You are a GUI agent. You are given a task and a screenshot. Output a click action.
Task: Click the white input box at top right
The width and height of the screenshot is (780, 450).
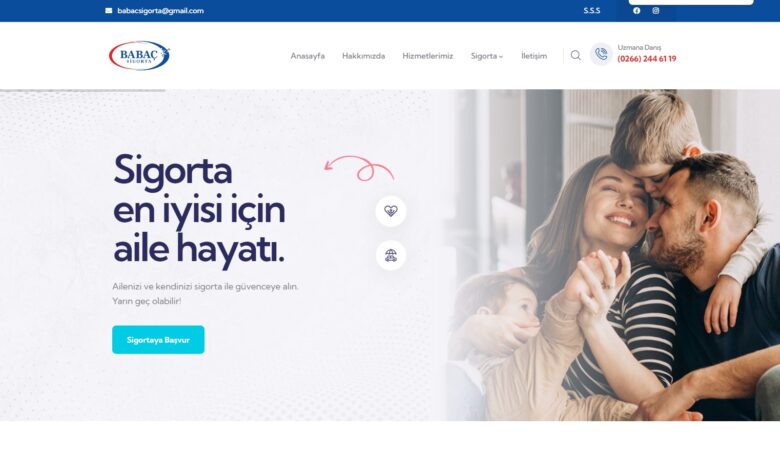pos(691,2)
